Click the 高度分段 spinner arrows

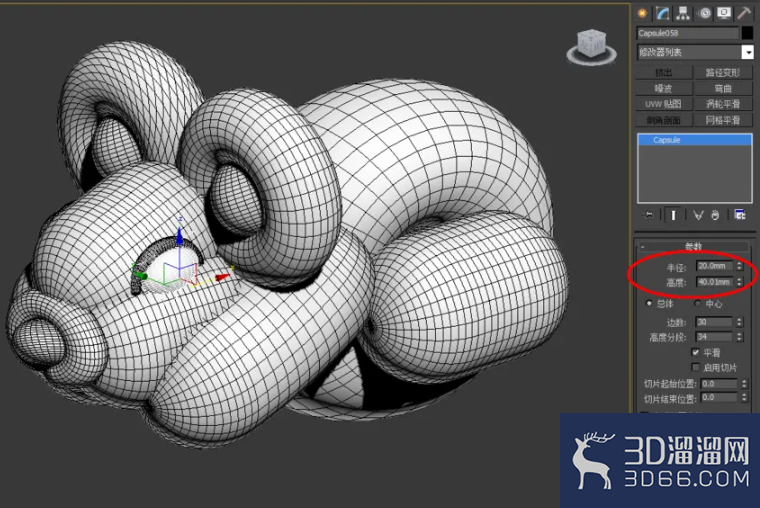point(739,337)
